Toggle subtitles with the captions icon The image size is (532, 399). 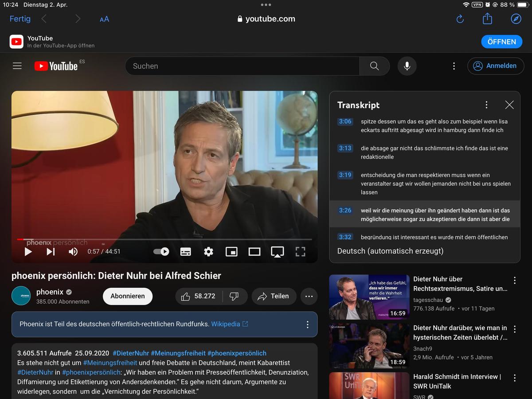(186, 252)
